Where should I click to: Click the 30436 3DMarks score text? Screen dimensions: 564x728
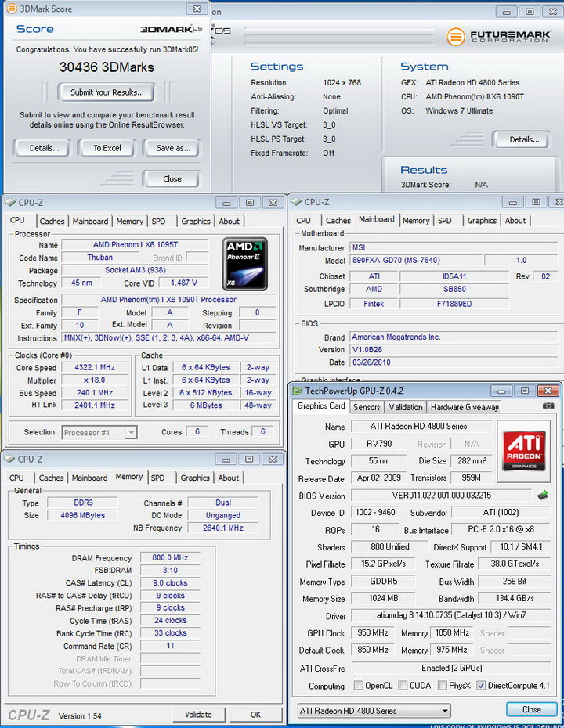pos(107,67)
